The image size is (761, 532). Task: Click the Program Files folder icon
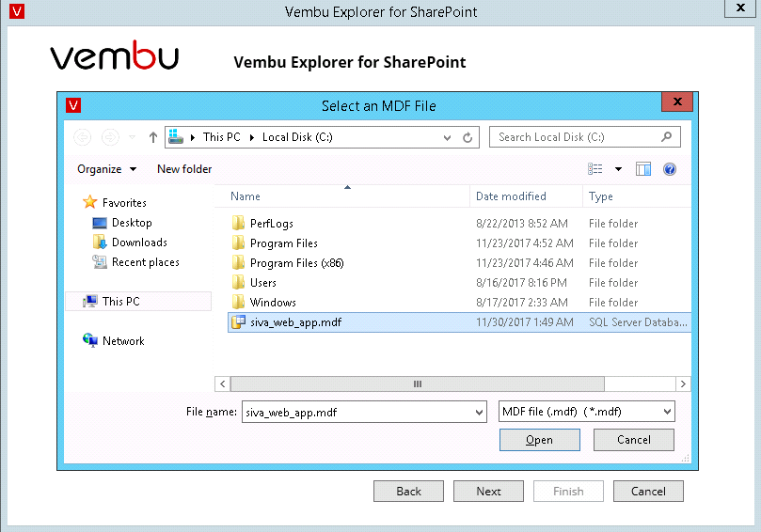pyautogui.click(x=238, y=243)
